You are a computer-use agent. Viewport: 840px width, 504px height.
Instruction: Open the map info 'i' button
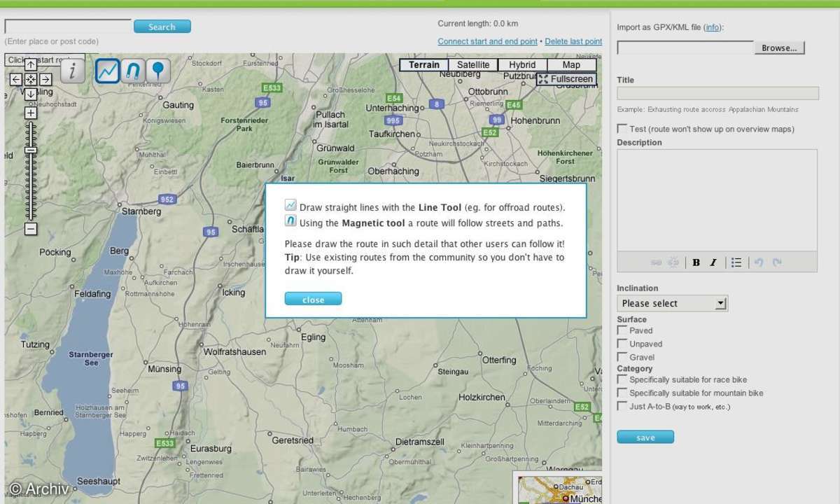coord(73,71)
